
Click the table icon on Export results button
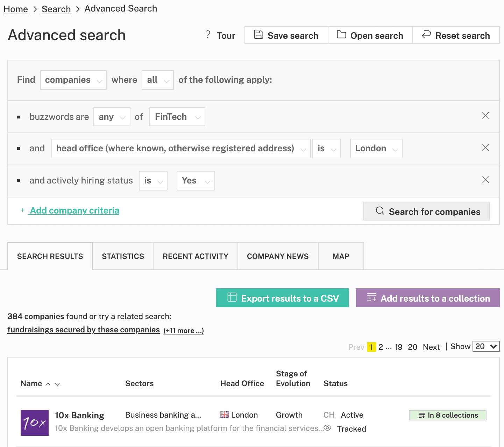(x=232, y=297)
